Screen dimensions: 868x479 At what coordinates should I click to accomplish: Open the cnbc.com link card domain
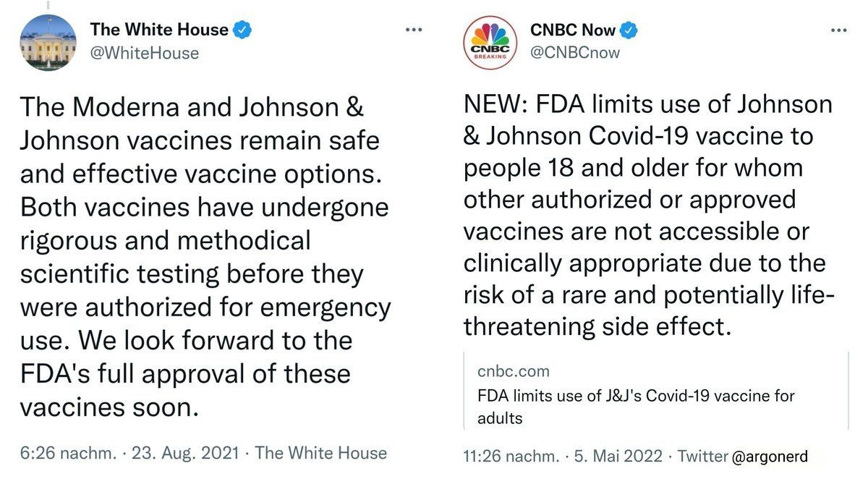point(514,371)
